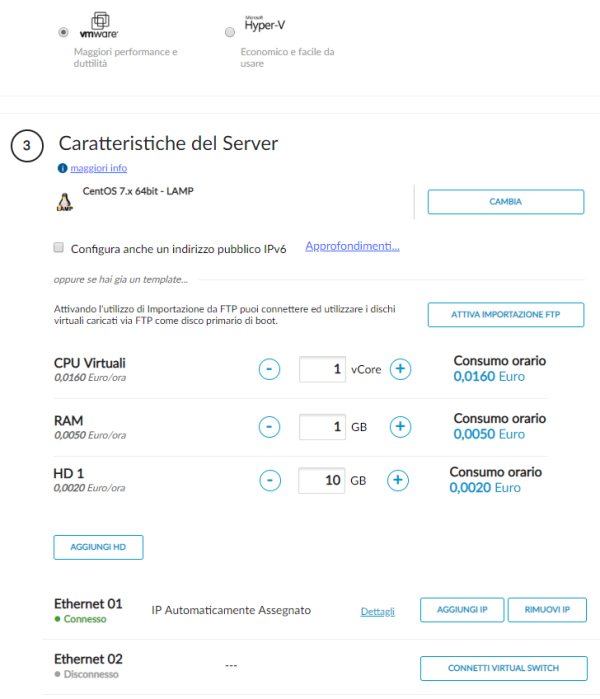The width and height of the screenshot is (600, 699).
Task: Focus the HD 1 GB input field
Action: 321,480
